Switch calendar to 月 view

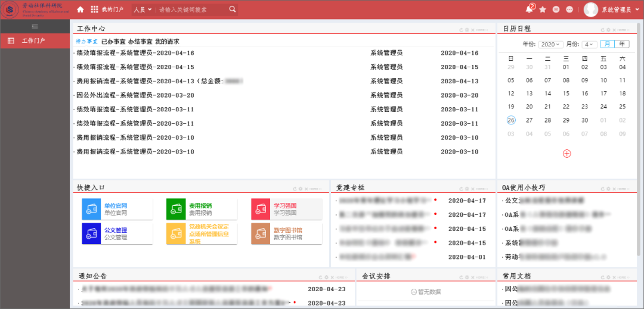[607, 44]
